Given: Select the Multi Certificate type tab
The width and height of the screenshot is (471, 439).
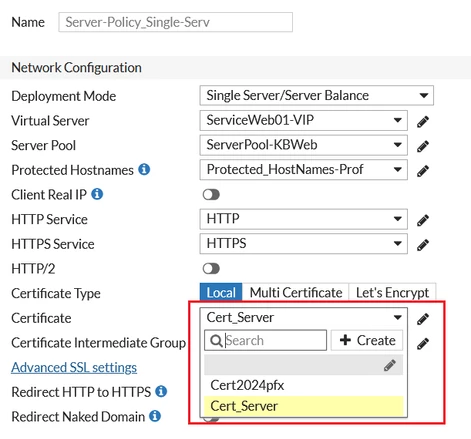Looking at the screenshot, I should (296, 293).
